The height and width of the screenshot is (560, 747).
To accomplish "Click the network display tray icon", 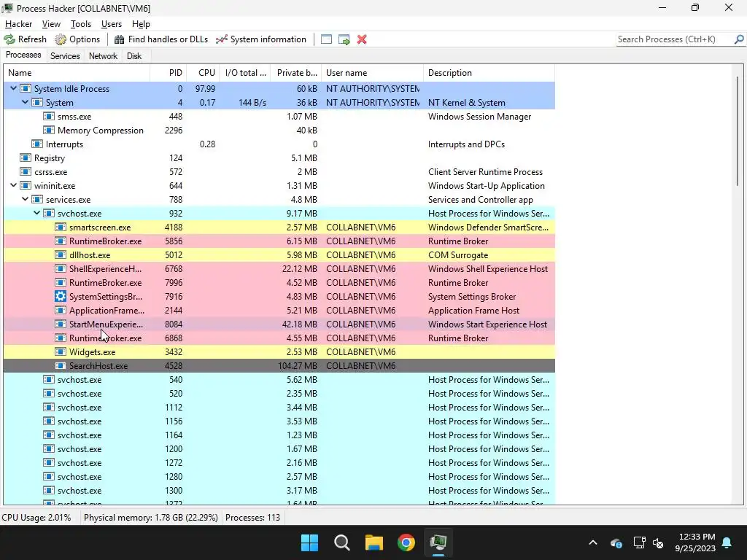I will (639, 542).
